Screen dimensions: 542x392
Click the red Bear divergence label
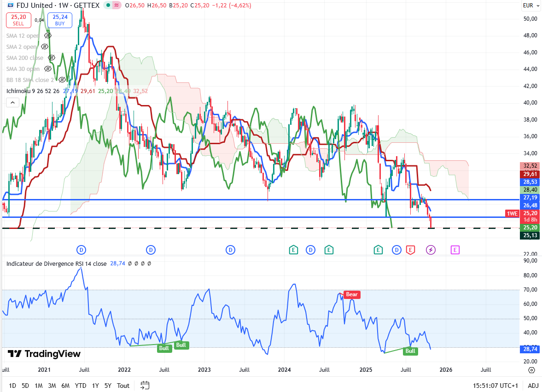(351, 294)
